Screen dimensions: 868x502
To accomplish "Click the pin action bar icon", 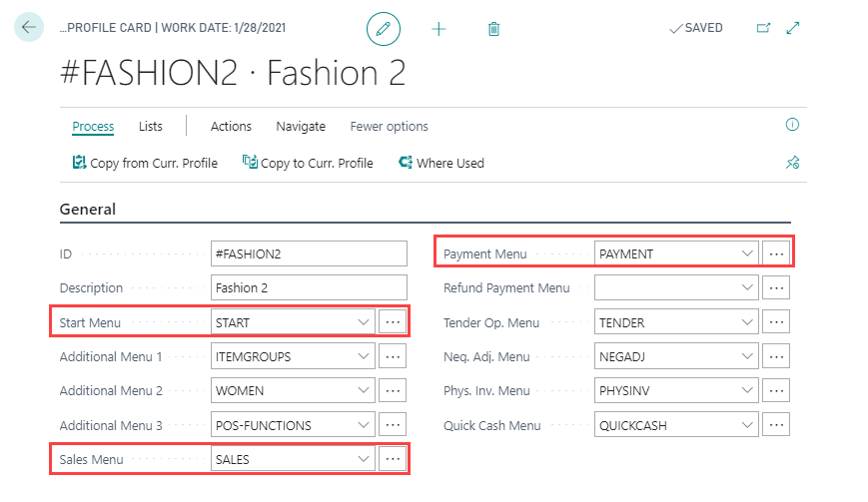I will pyautogui.click(x=793, y=163).
